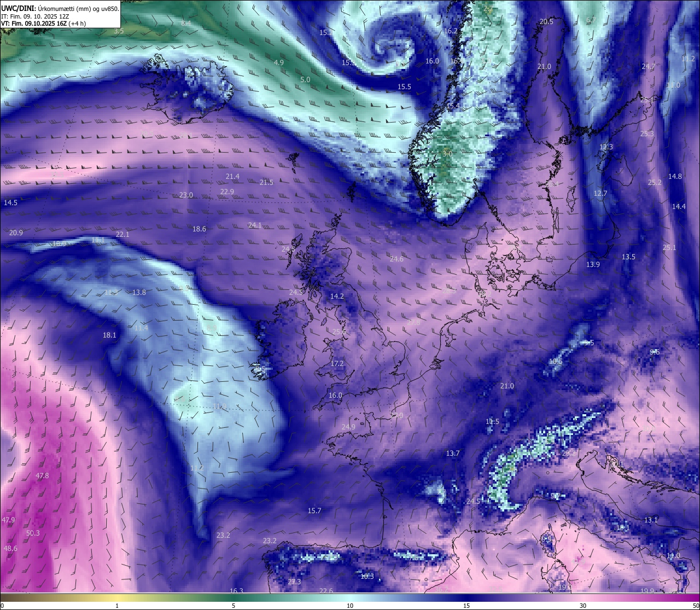700x610 pixels.
Task: Click the 'IT: Fim. 09. 10. 2025 12Z' line
Action: 35,16
